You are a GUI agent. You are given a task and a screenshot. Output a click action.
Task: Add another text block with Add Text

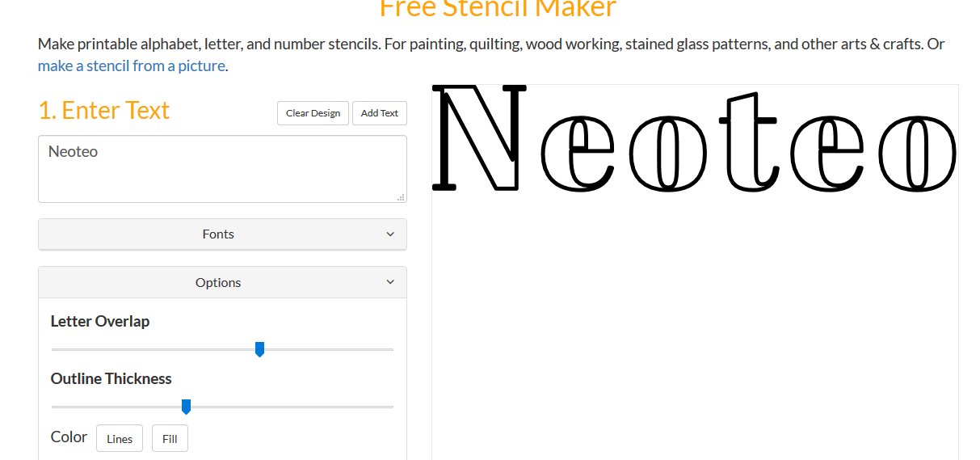click(380, 113)
